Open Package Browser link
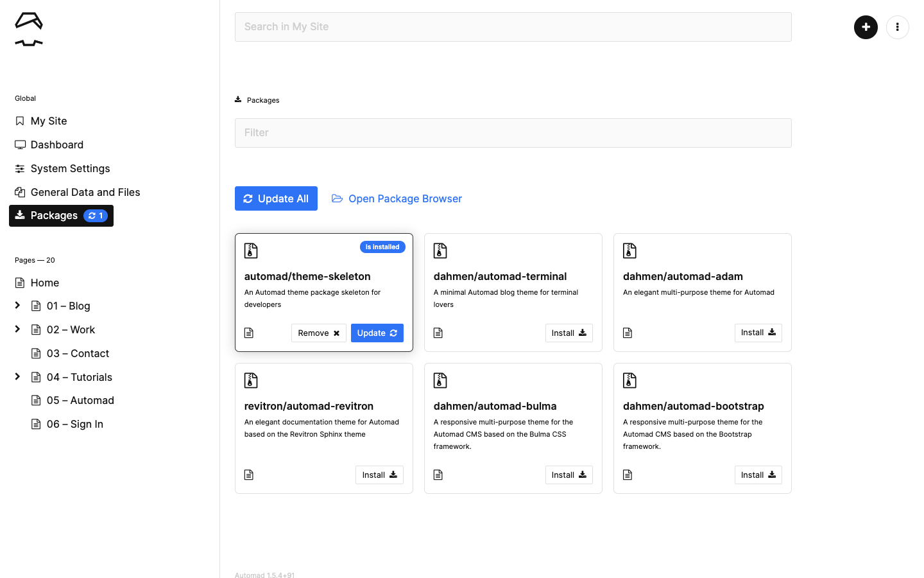The image size is (924, 578). (x=397, y=198)
